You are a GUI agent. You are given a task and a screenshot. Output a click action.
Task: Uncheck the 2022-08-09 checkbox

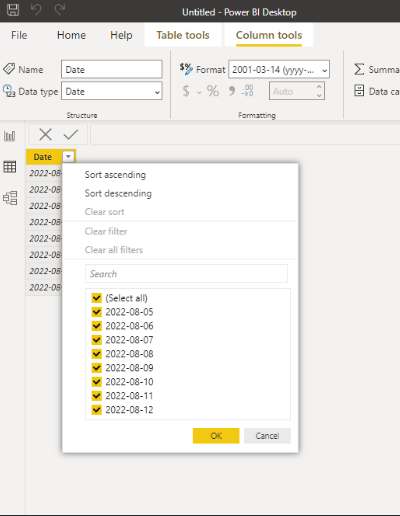97,368
